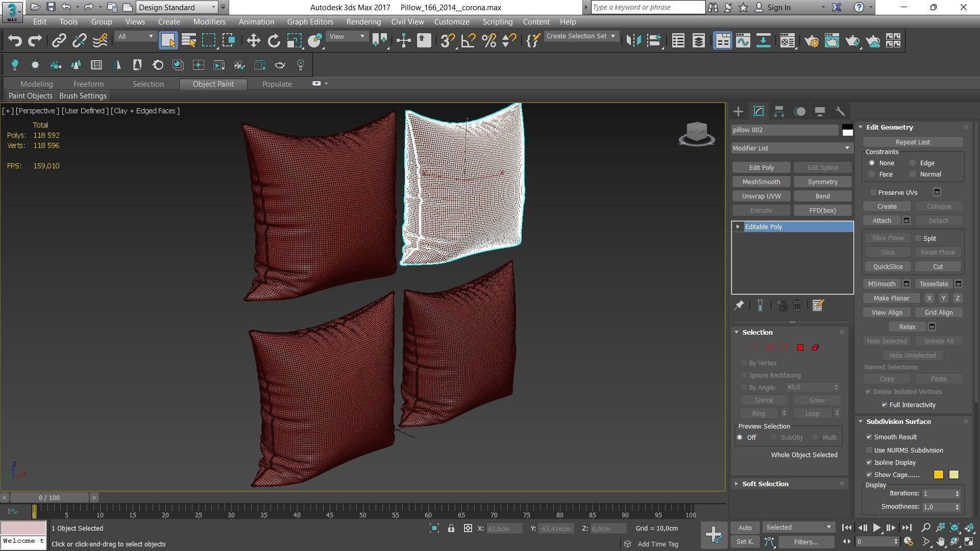Open the Utilities command panel tab
This screenshot has height=551, width=980.
(x=840, y=111)
